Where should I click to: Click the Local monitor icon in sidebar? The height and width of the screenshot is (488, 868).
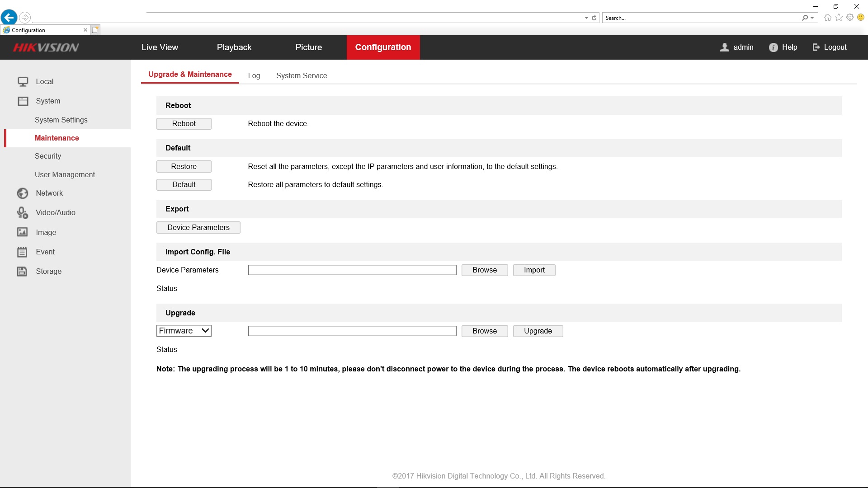[x=23, y=82]
